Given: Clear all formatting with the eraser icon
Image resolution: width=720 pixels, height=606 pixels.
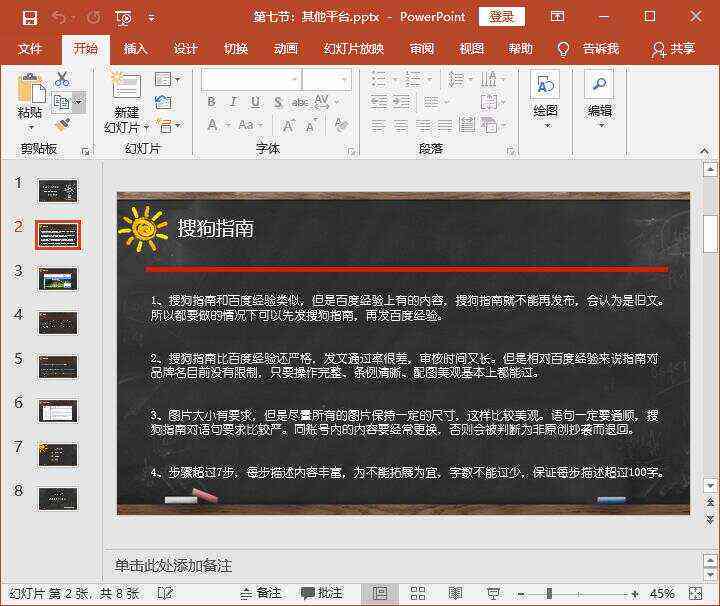Looking at the screenshot, I should tap(341, 124).
